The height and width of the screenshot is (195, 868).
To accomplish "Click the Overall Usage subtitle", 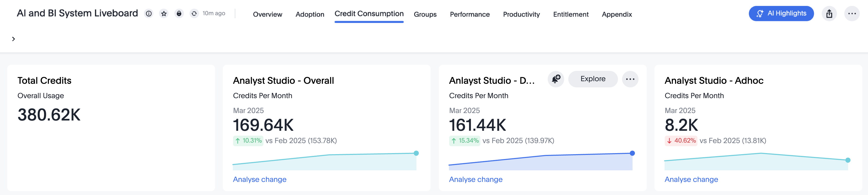I will click(x=41, y=96).
